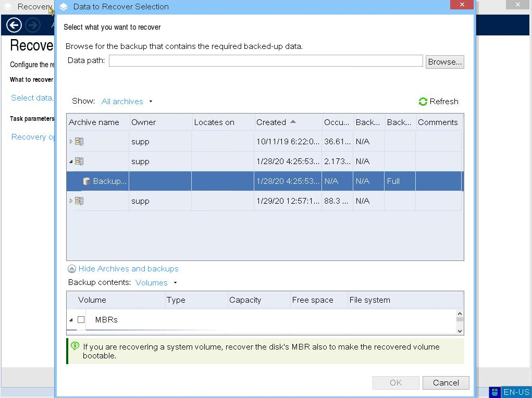This screenshot has height=398, width=532.
Task: Click the archive icon in the 10/11/19 row
Action: coord(79,142)
